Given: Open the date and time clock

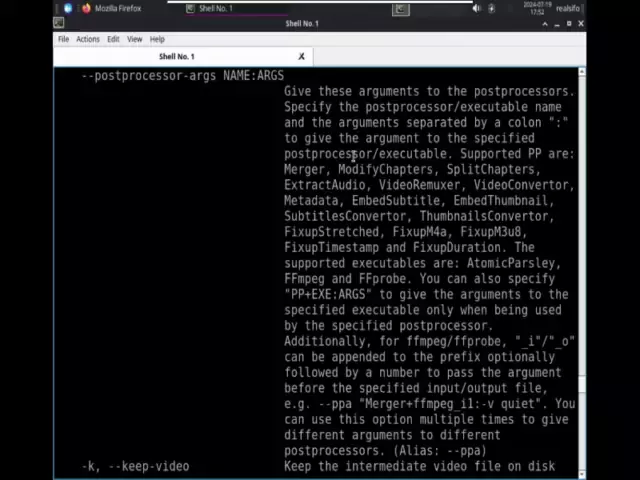Looking at the screenshot, I should (x=535, y=8).
